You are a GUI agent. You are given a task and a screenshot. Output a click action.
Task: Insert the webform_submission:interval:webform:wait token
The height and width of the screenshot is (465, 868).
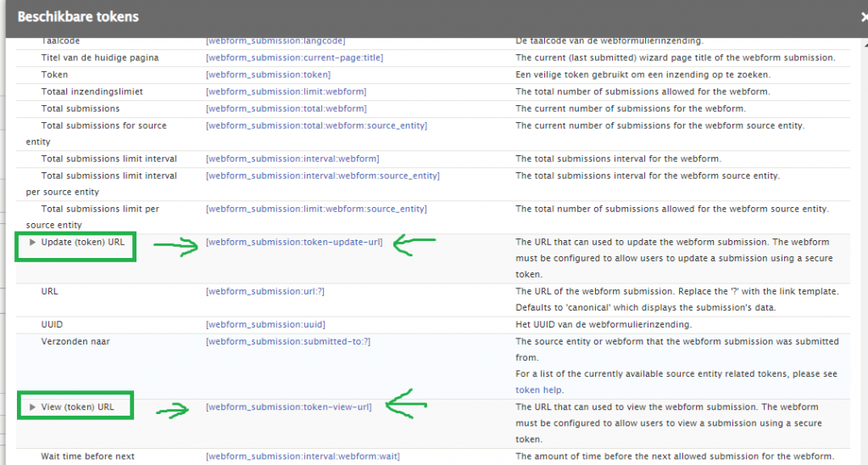303,457
